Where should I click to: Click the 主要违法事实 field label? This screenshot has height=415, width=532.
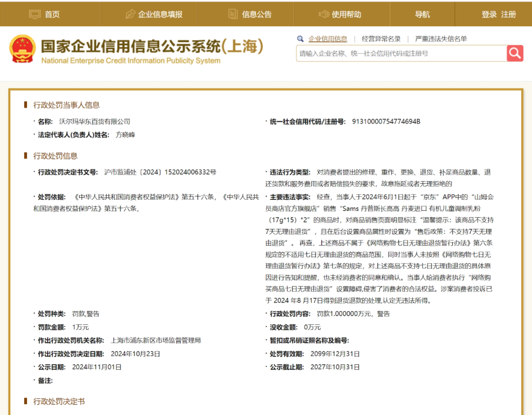(x=290, y=197)
